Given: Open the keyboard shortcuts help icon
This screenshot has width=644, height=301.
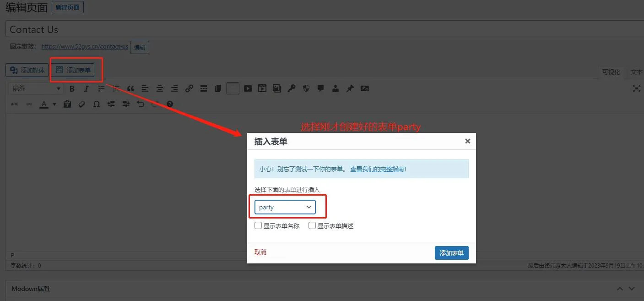Looking at the screenshot, I should point(170,104).
